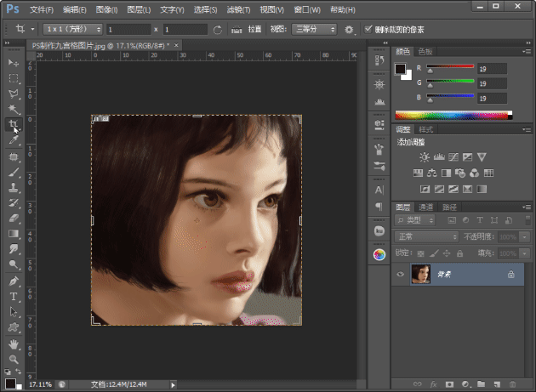Select the Gradient tool
Screen dimensions: 536x392
(14, 234)
